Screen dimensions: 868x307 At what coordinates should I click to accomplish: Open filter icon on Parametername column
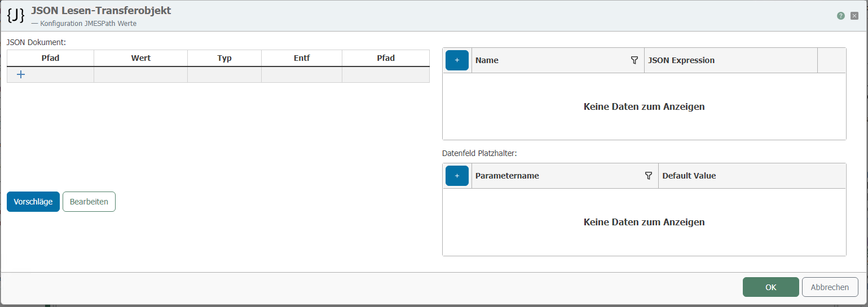(648, 176)
